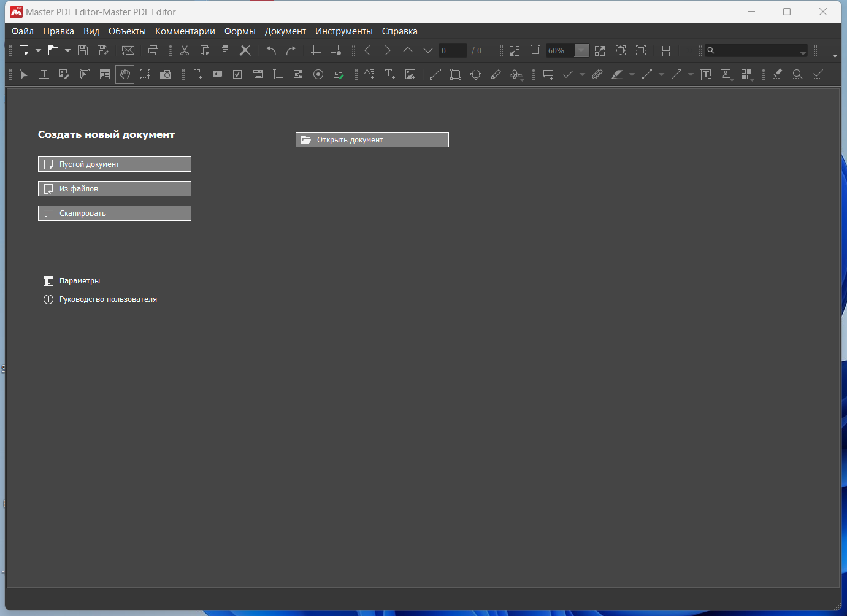Select the Edit Text tool

tap(44, 75)
